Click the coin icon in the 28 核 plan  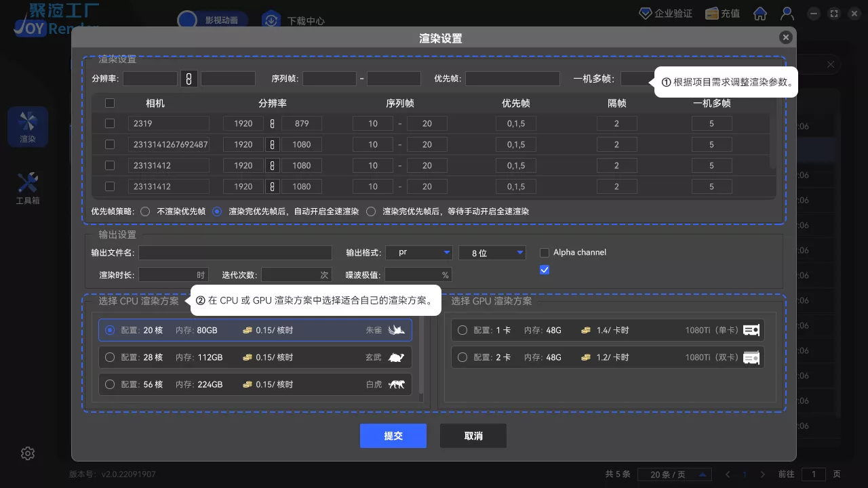pyautogui.click(x=248, y=357)
